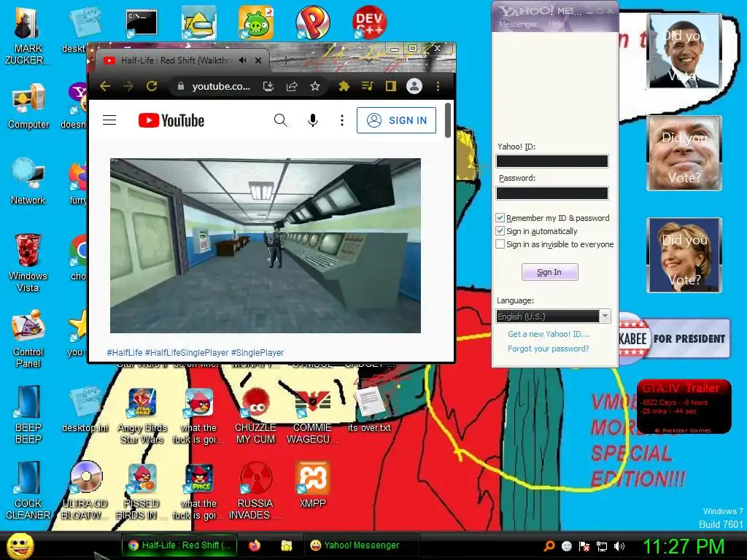Open the Windows Vista recycle bin icon

(28, 262)
